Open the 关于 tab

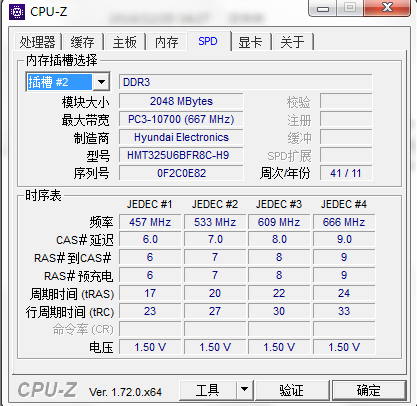click(x=292, y=42)
